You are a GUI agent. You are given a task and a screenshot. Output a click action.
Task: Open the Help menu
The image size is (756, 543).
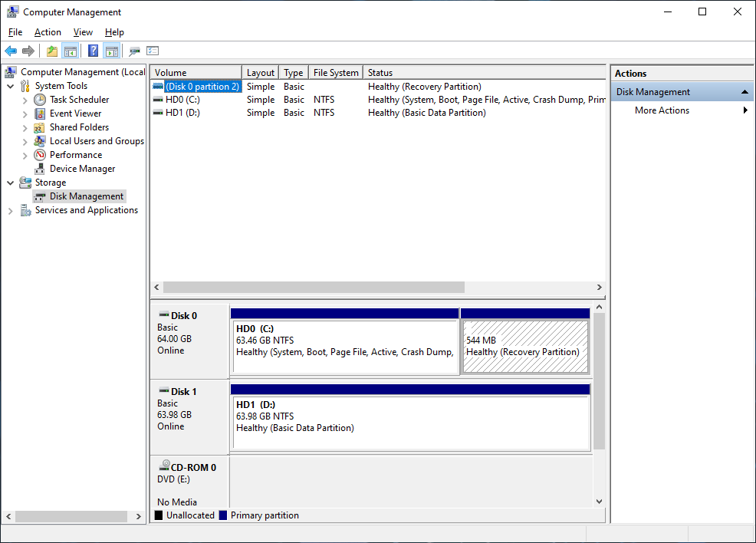click(x=114, y=32)
